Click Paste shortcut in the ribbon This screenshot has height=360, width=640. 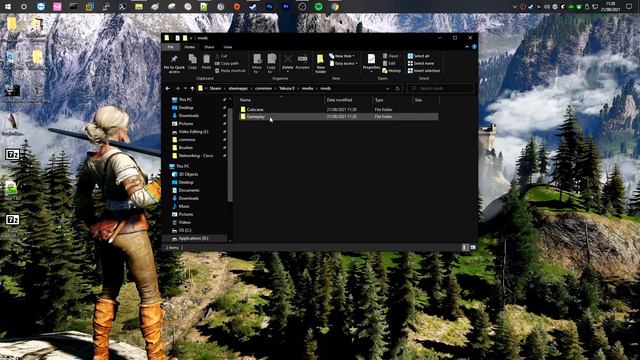click(x=230, y=71)
